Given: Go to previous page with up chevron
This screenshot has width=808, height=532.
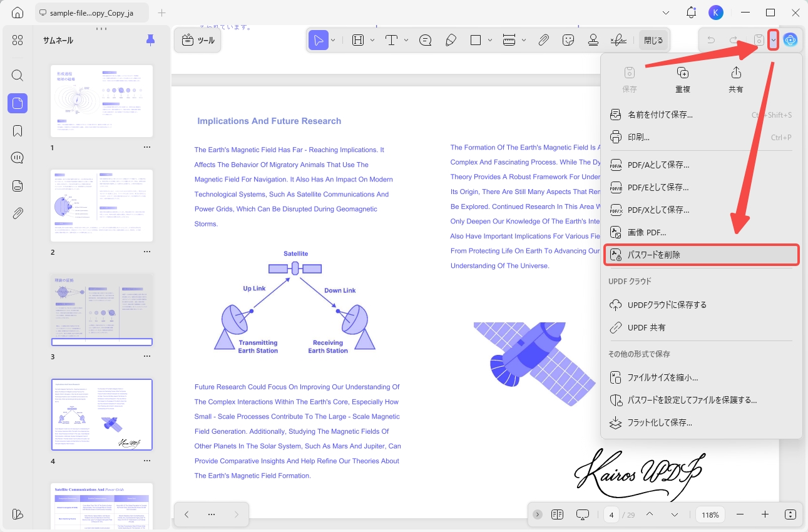Looking at the screenshot, I should click(x=650, y=514).
